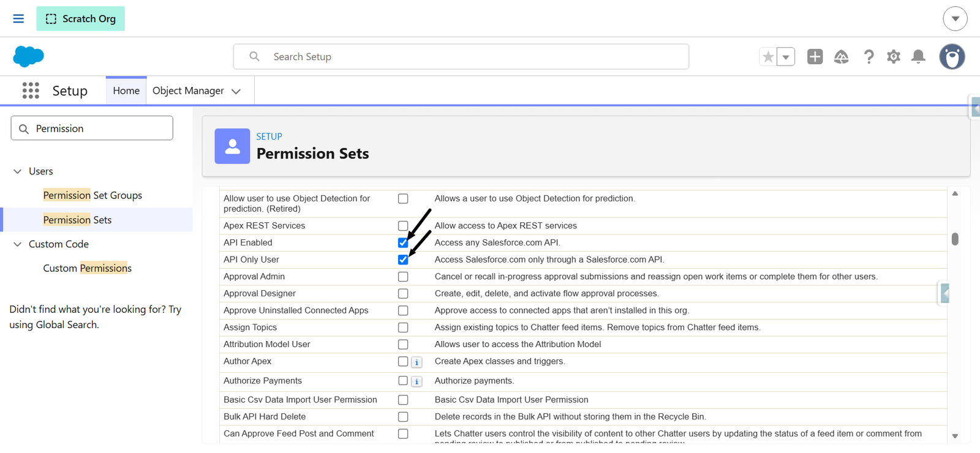This screenshot has height=453, width=980.
Task: Click the permissions list scrollbar thumb
Action: 955,239
